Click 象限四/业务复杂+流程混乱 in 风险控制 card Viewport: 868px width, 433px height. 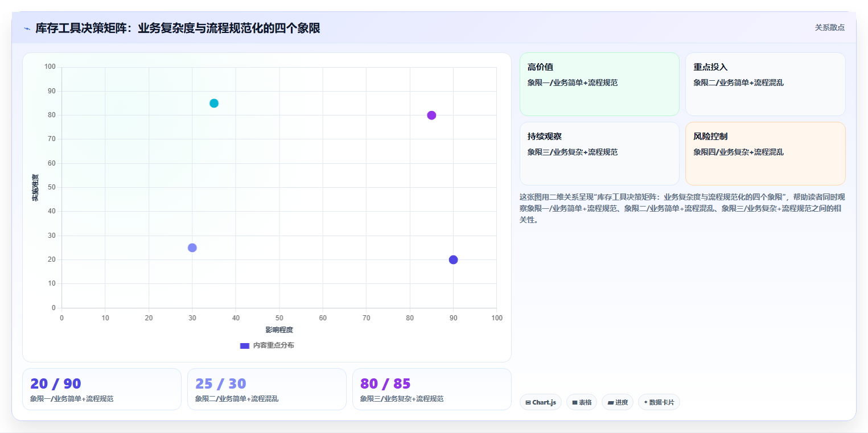point(738,152)
